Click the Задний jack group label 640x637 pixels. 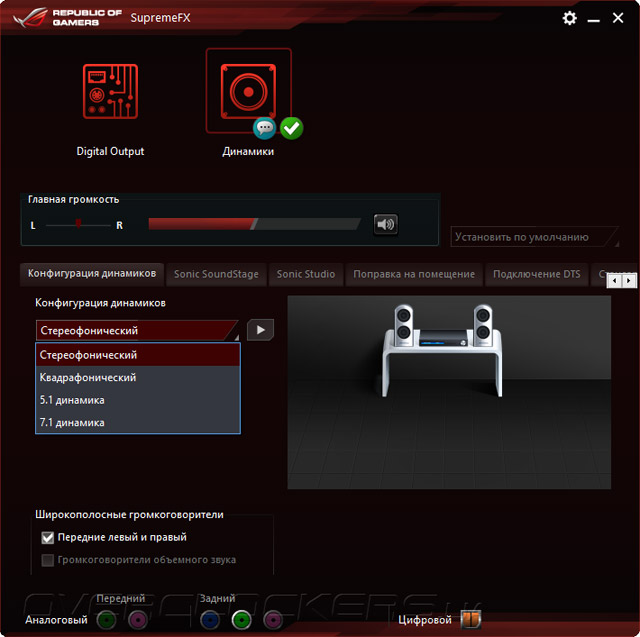click(x=217, y=598)
